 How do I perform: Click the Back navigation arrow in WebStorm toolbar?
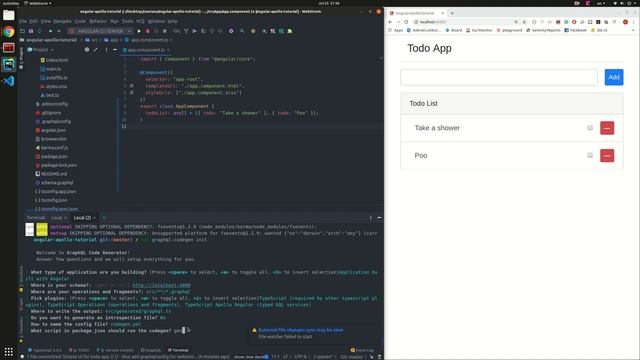(x=50, y=31)
